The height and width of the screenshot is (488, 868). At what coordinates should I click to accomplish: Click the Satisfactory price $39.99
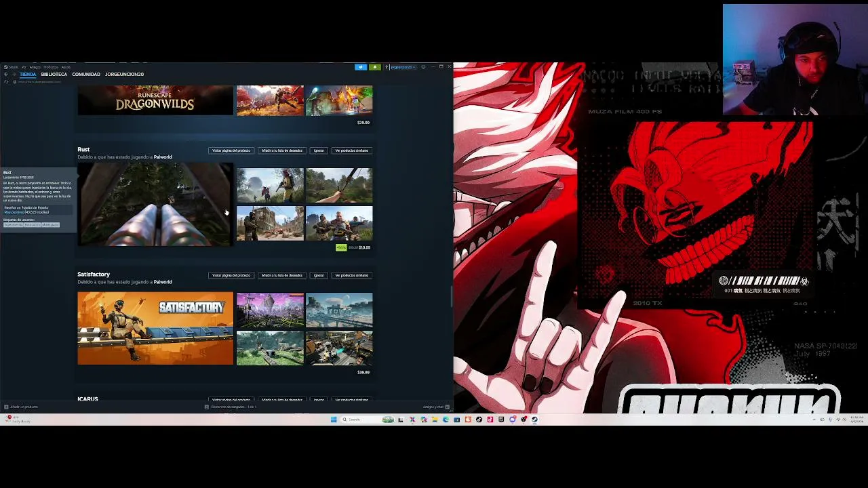click(363, 372)
